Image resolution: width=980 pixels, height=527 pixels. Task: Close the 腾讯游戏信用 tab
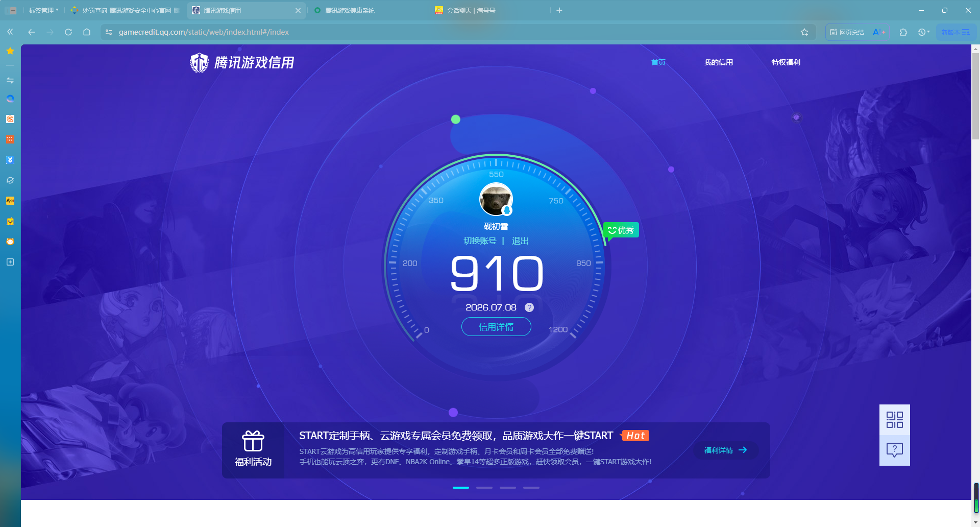click(298, 10)
